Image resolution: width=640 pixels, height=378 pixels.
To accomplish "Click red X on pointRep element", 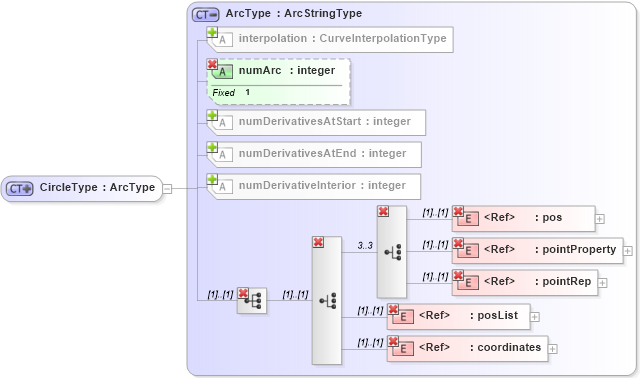I will pos(458,275).
